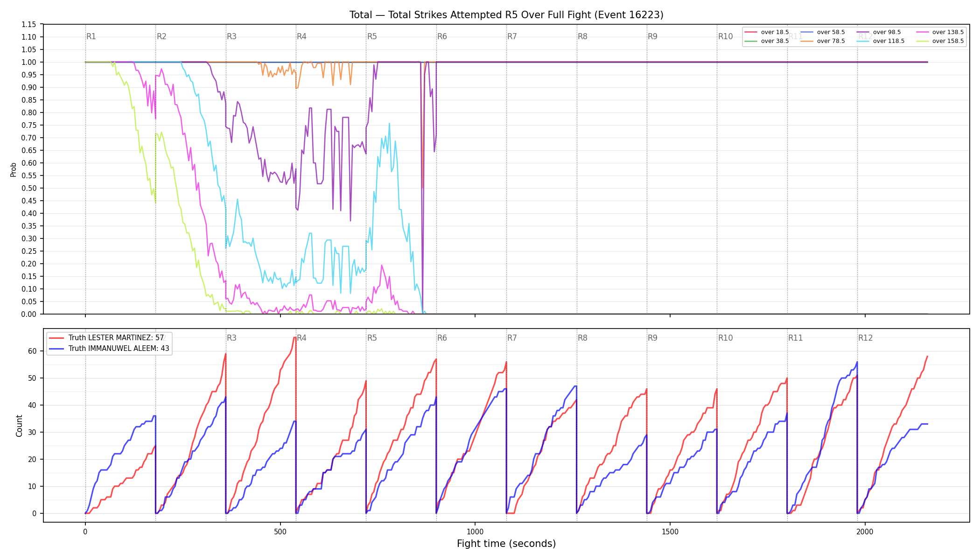This screenshot has width=980, height=560.
Task: Click the '60' tick on Count axis
Action: [33, 351]
